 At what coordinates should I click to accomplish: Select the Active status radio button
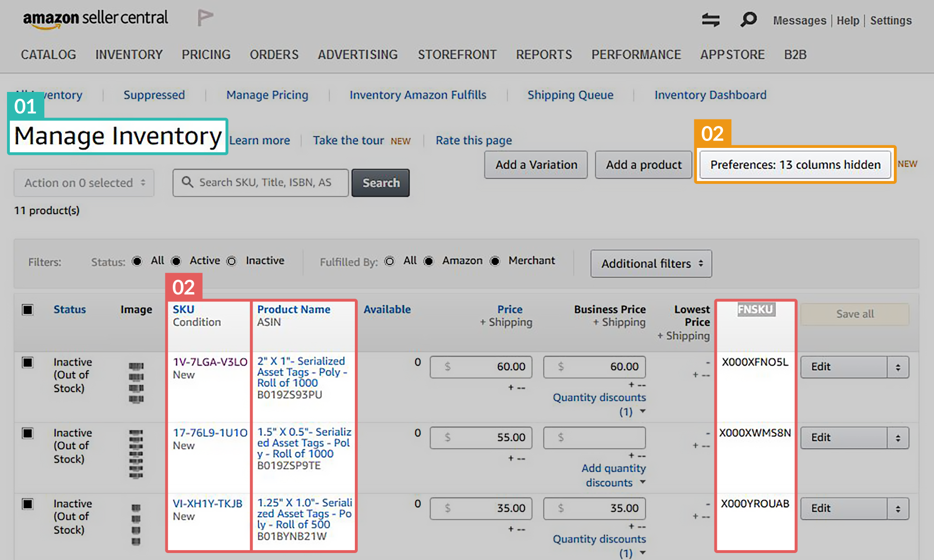176,261
